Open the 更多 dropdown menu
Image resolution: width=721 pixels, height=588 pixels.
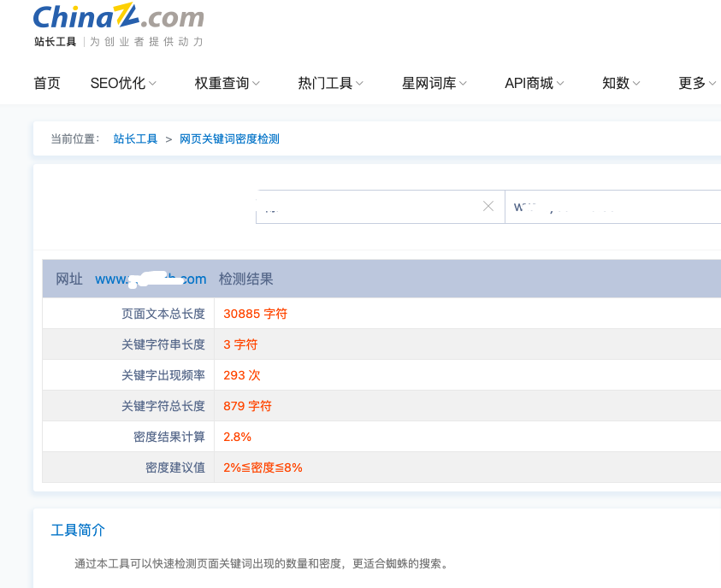pyautogui.click(x=695, y=83)
